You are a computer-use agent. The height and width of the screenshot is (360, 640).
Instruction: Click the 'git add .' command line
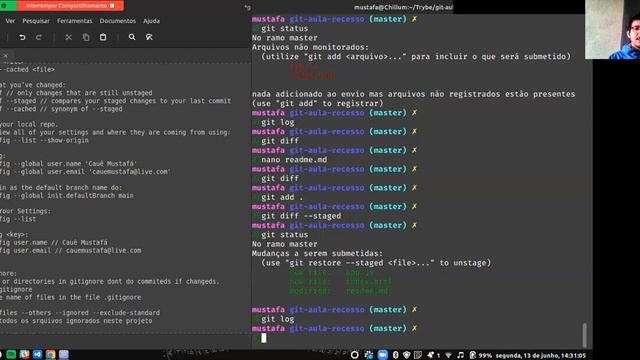click(x=282, y=197)
